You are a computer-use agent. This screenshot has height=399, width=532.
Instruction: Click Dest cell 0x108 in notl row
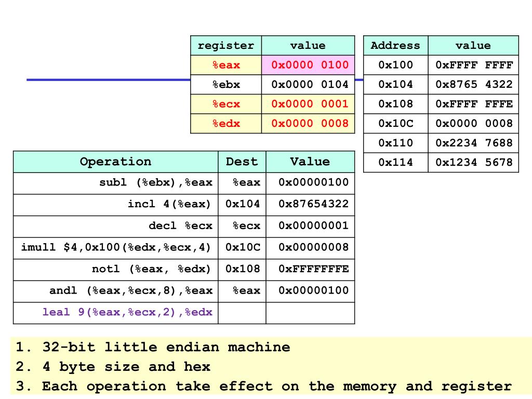[x=242, y=270]
